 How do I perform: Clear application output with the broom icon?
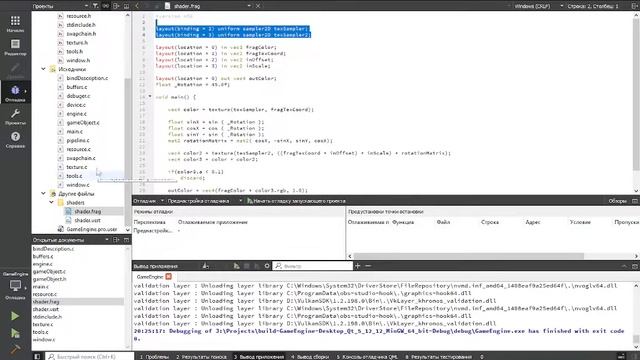click(x=206, y=266)
